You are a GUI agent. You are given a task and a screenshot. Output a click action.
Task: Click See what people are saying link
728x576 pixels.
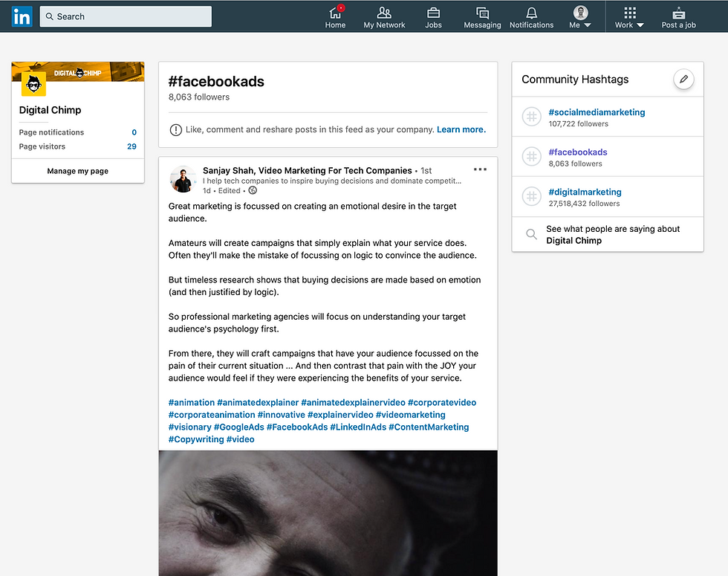click(613, 235)
